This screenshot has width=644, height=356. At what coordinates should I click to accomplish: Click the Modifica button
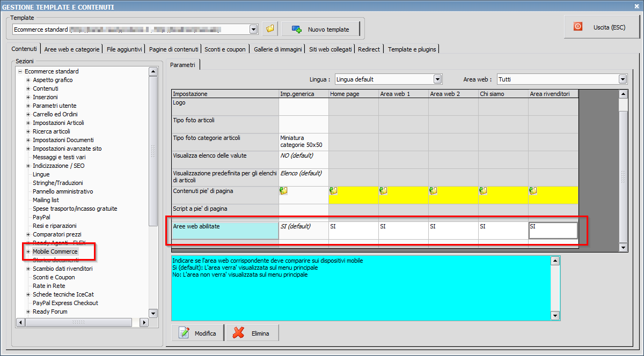point(199,333)
